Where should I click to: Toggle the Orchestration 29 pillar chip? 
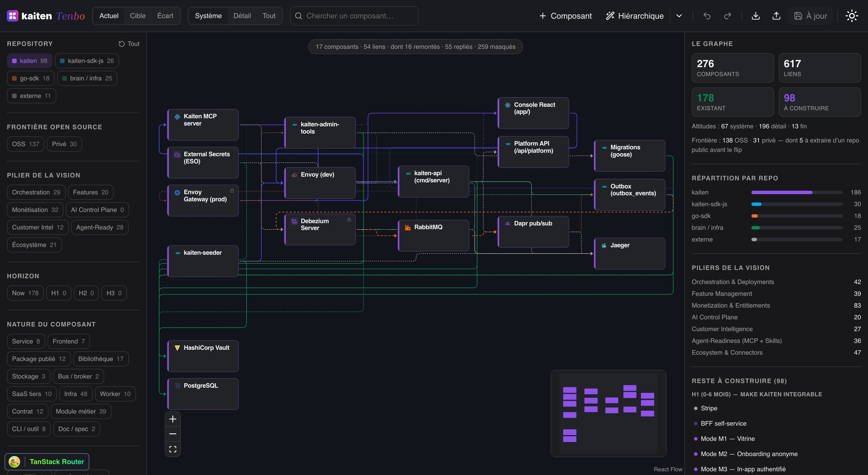36,192
